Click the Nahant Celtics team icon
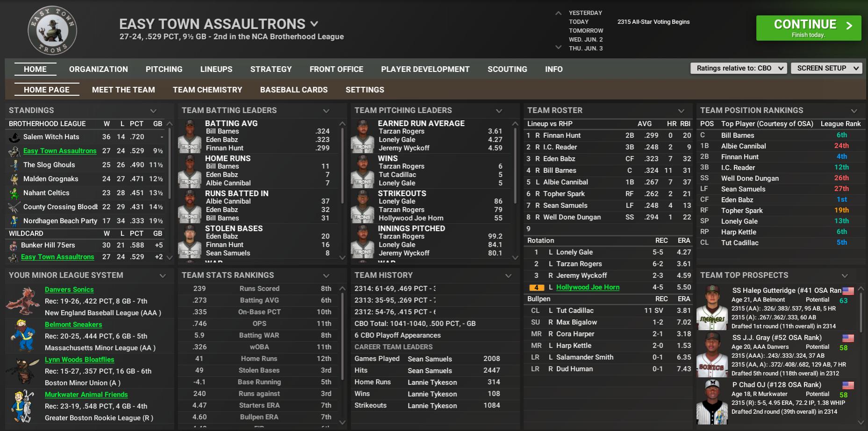 pos(14,193)
